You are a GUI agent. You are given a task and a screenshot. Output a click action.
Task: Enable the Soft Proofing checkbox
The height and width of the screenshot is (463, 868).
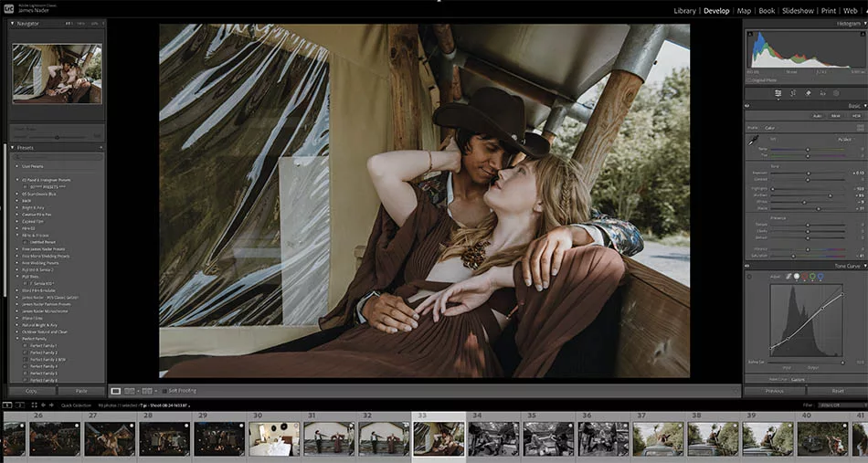[164, 391]
